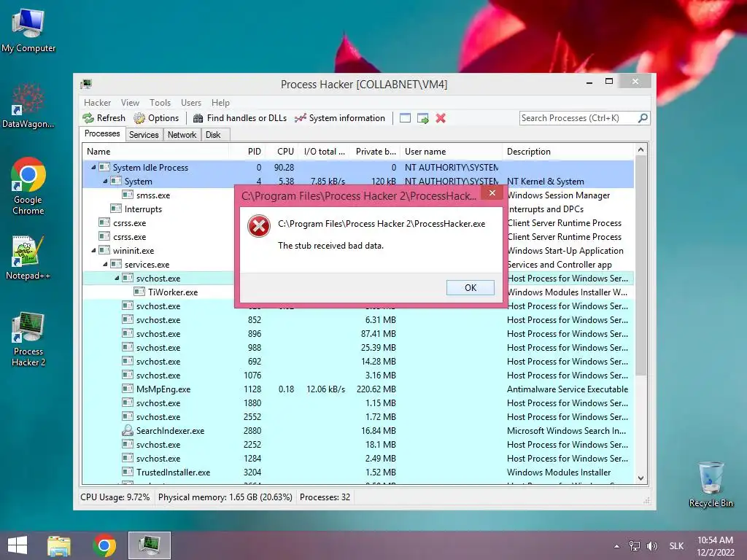
Task: Open File Explorer from taskbar
Action: point(59,545)
